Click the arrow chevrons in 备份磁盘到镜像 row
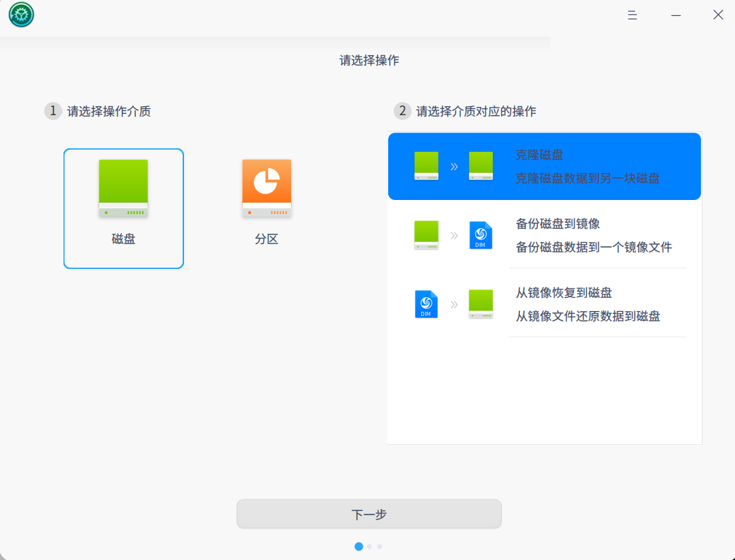 coord(454,235)
